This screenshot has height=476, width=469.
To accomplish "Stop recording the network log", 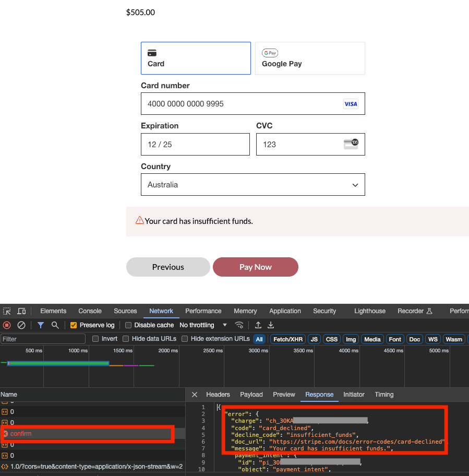I will (7, 325).
